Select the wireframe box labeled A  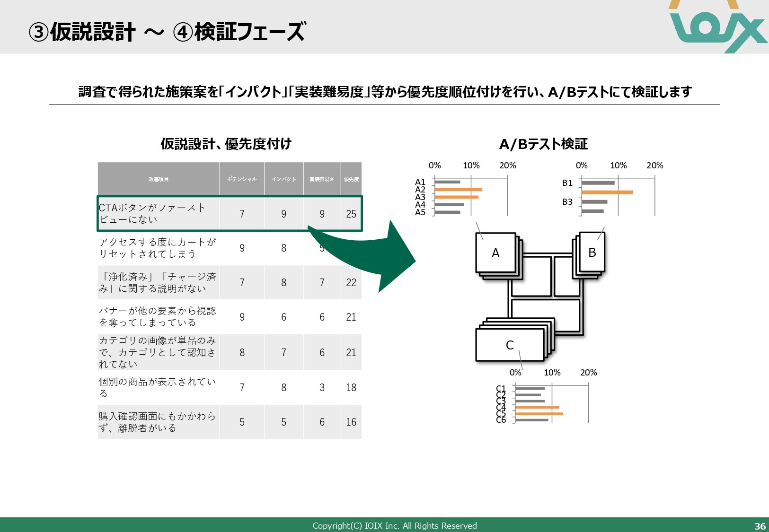point(495,253)
